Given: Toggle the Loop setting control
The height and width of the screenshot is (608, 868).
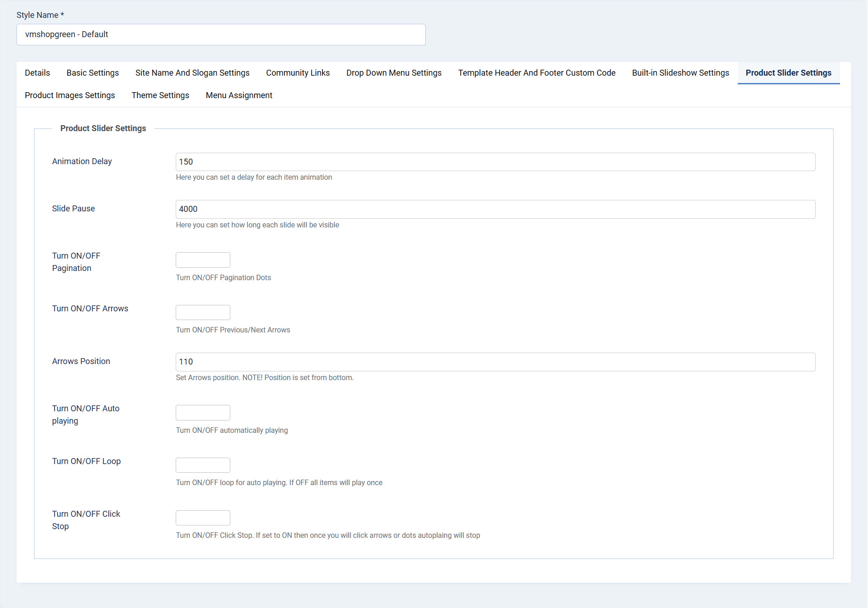Looking at the screenshot, I should (x=203, y=465).
